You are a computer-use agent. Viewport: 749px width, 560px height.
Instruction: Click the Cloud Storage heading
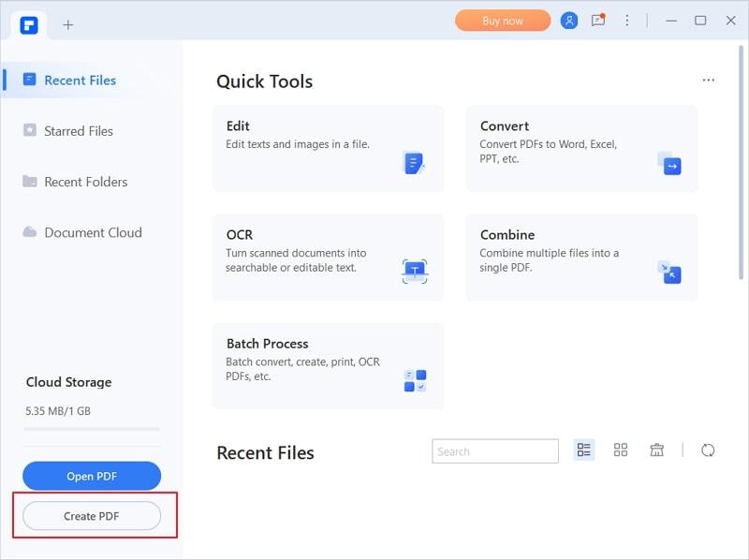pyautogui.click(x=68, y=382)
